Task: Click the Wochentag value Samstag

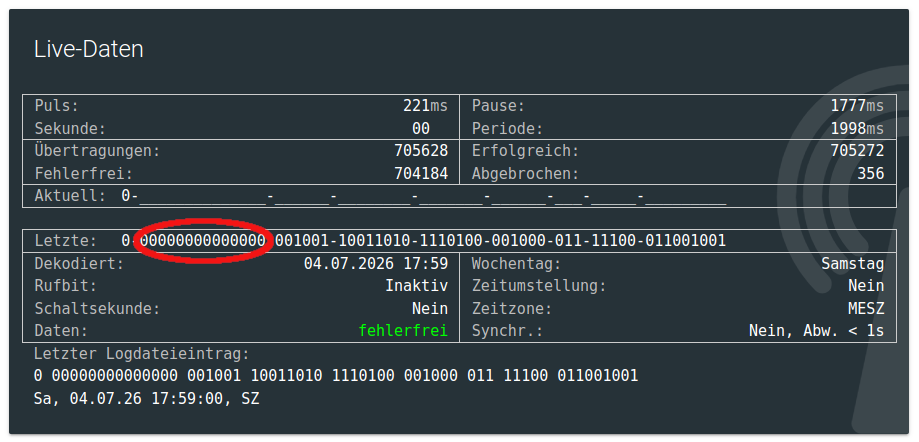Action: (853, 263)
